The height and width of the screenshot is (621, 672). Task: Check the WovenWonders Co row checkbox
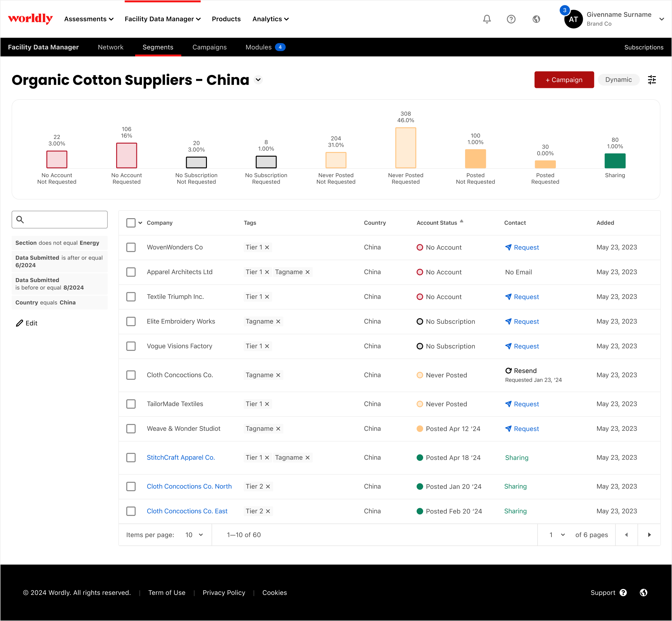pos(130,247)
